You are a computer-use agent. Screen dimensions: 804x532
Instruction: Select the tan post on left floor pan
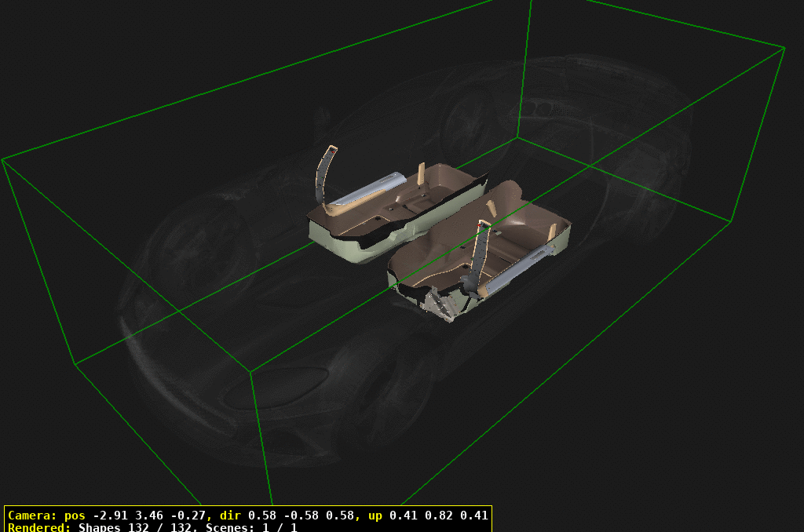[421, 173]
